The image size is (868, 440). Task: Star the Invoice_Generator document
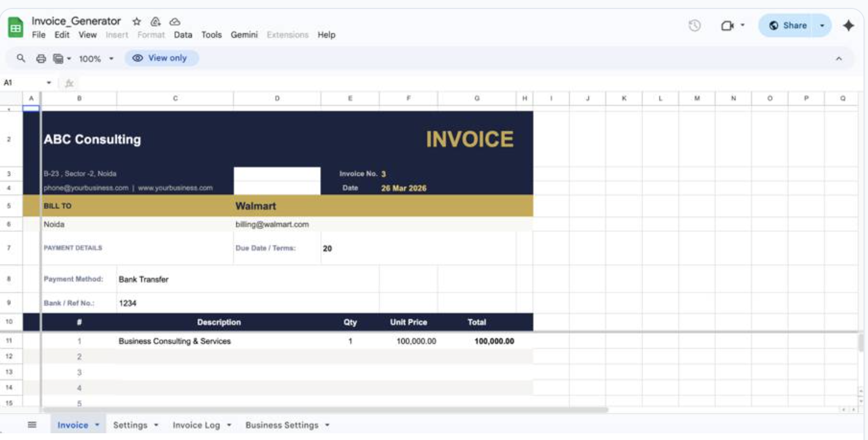point(136,21)
